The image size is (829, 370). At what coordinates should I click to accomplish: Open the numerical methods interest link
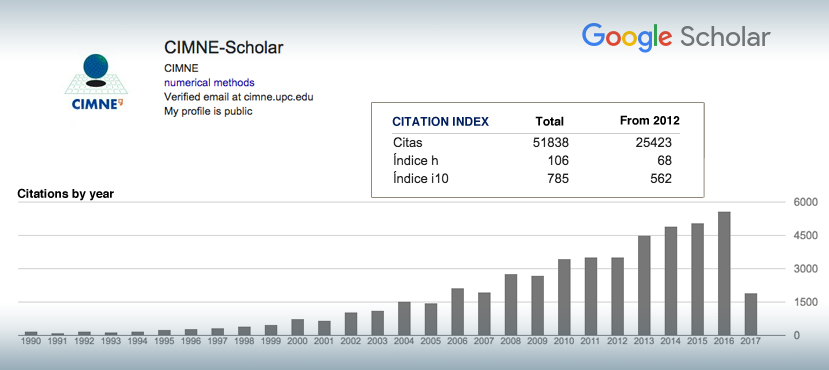[x=209, y=82]
